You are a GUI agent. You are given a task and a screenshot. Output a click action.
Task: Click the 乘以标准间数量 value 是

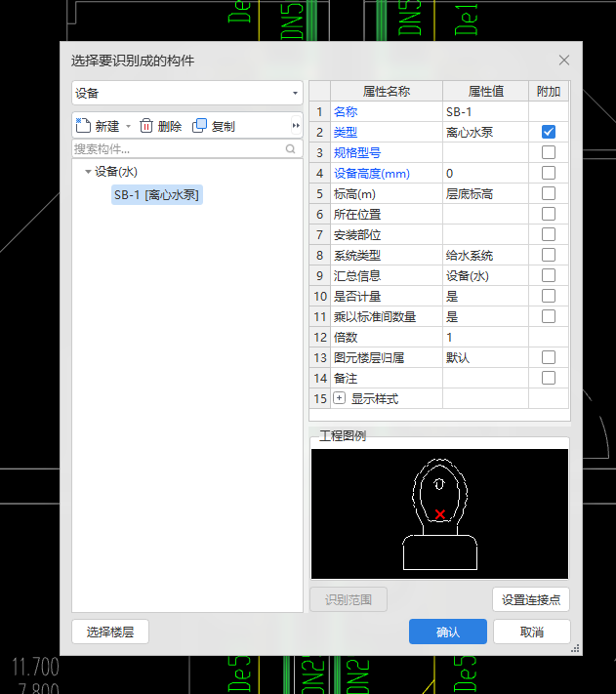pos(485,316)
